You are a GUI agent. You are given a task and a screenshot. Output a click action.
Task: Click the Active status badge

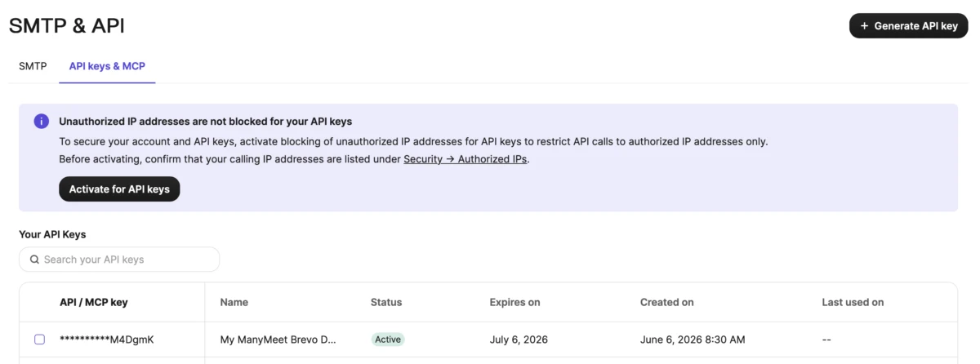pyautogui.click(x=388, y=340)
